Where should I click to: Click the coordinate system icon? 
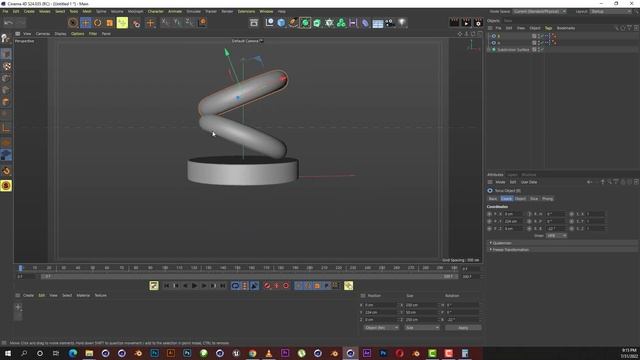(202, 22)
